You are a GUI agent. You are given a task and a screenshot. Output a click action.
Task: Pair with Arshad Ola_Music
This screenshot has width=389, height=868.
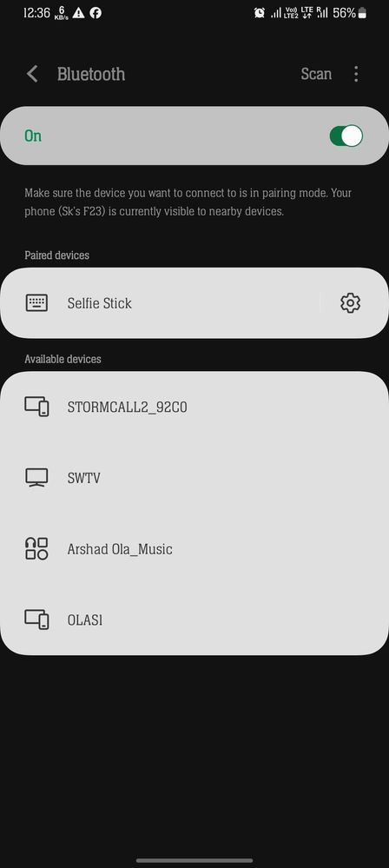(x=194, y=548)
